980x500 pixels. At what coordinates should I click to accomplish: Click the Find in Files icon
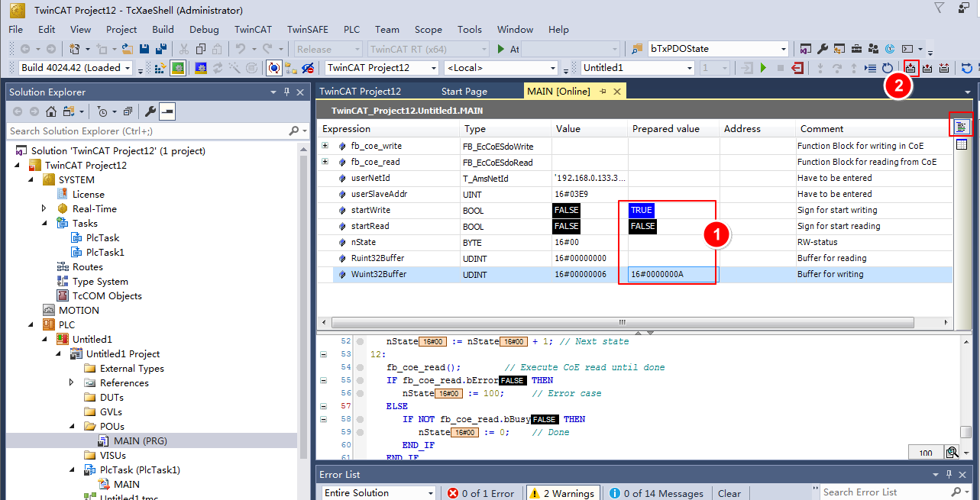(x=638, y=49)
